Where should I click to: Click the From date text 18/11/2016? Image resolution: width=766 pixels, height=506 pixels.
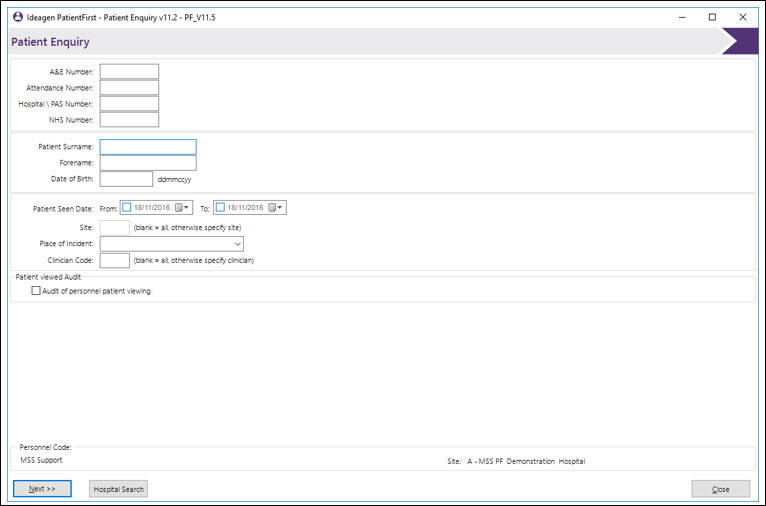(152, 208)
